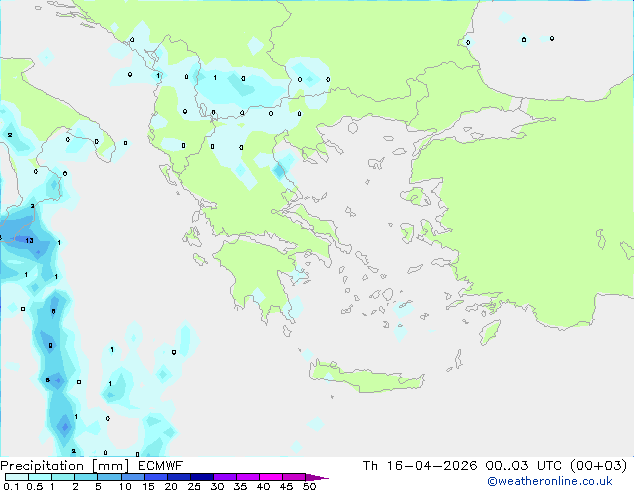Click the date "Th 16-04-2026" text
The image size is (634, 490).
click(x=420, y=466)
